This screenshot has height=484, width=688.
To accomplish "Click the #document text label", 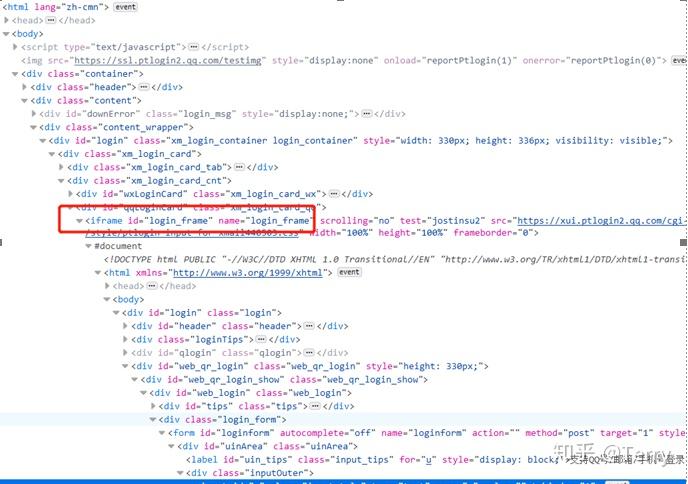I will 118,246.
